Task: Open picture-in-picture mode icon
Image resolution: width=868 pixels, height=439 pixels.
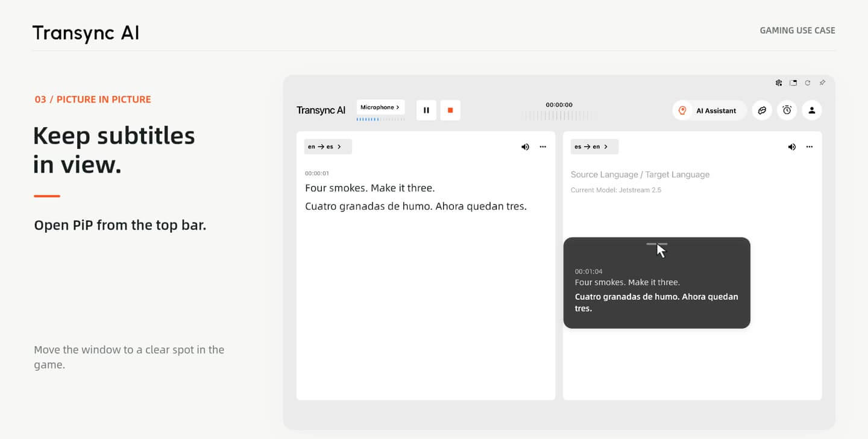Action: tap(793, 83)
